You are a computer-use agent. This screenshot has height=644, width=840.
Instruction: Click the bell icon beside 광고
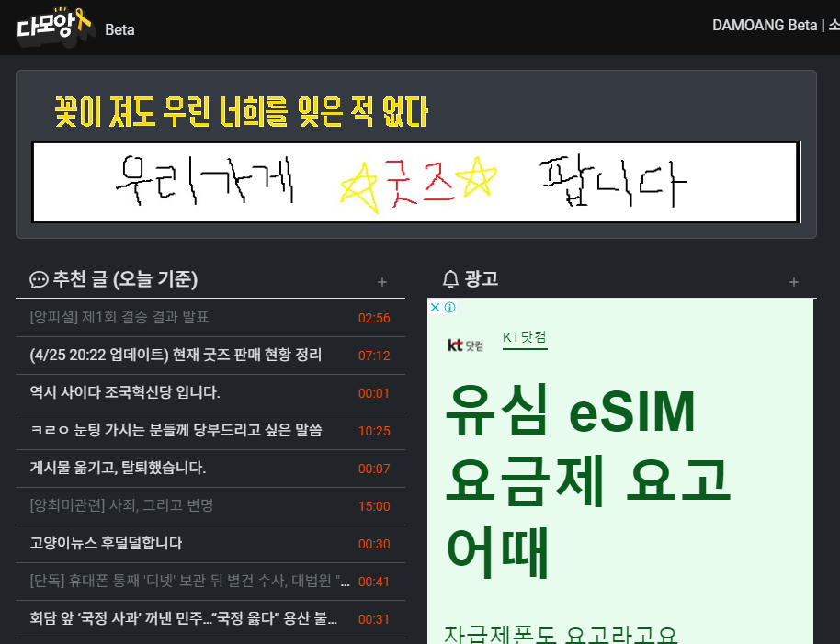pyautogui.click(x=450, y=279)
